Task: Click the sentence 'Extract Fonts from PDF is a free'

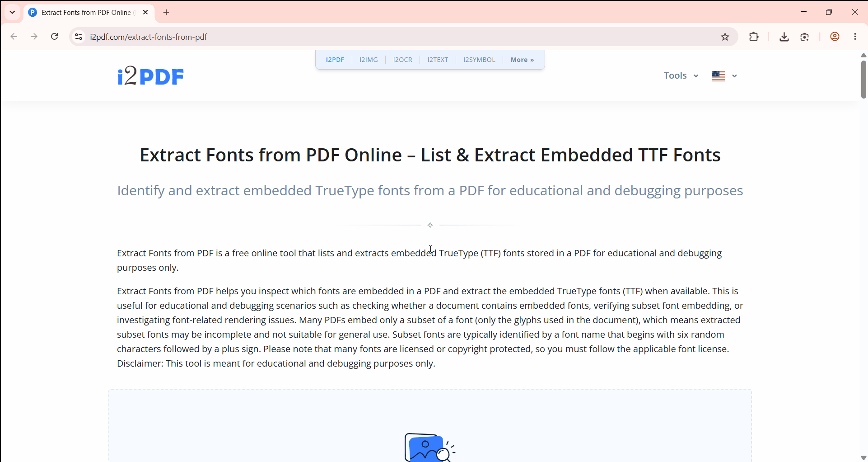Action: 420,260
